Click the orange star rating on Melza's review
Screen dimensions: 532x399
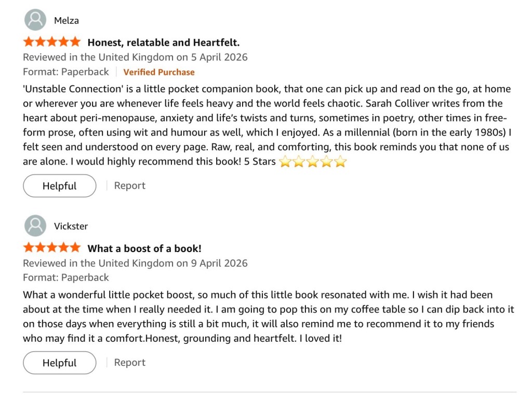click(x=52, y=42)
